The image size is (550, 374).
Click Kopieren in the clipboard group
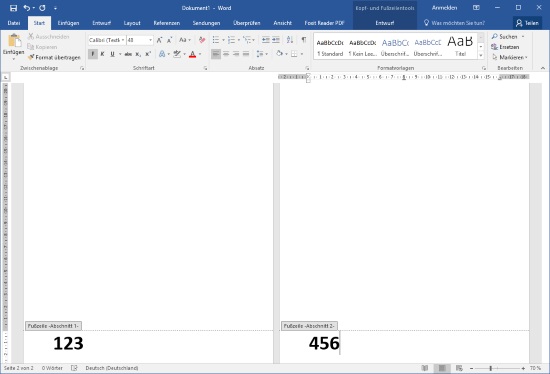(42, 47)
